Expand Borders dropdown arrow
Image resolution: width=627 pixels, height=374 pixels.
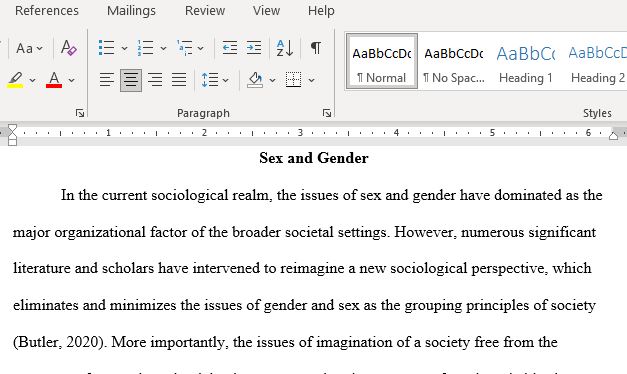pos(312,80)
